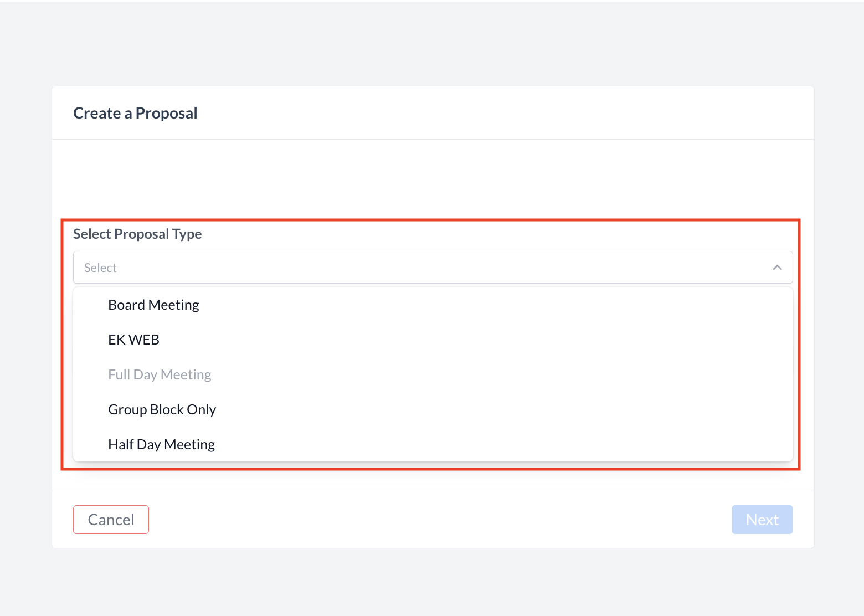Pick the greyed Full Day Meeting option
The height and width of the screenshot is (616, 864).
click(160, 375)
